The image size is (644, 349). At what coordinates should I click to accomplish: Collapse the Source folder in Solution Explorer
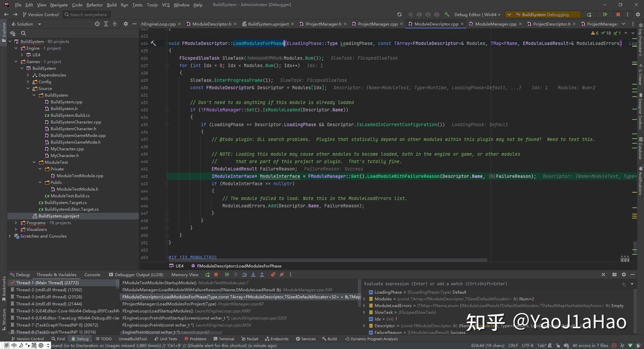pos(29,88)
